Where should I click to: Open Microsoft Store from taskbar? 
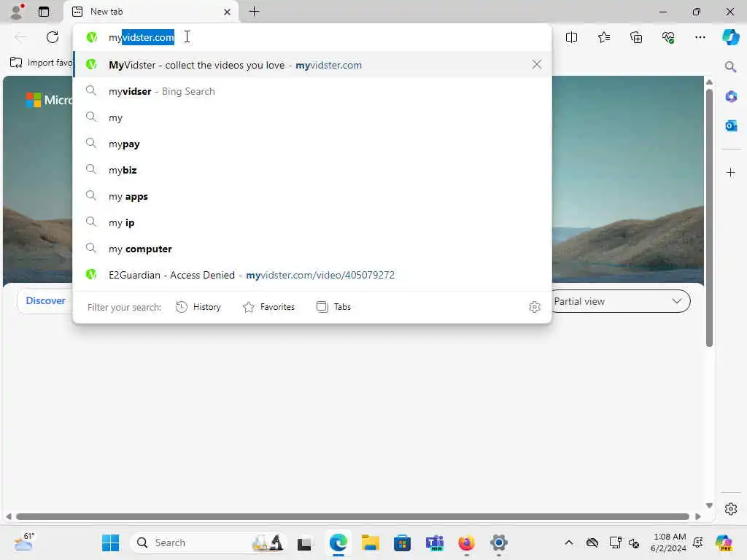[x=402, y=542]
